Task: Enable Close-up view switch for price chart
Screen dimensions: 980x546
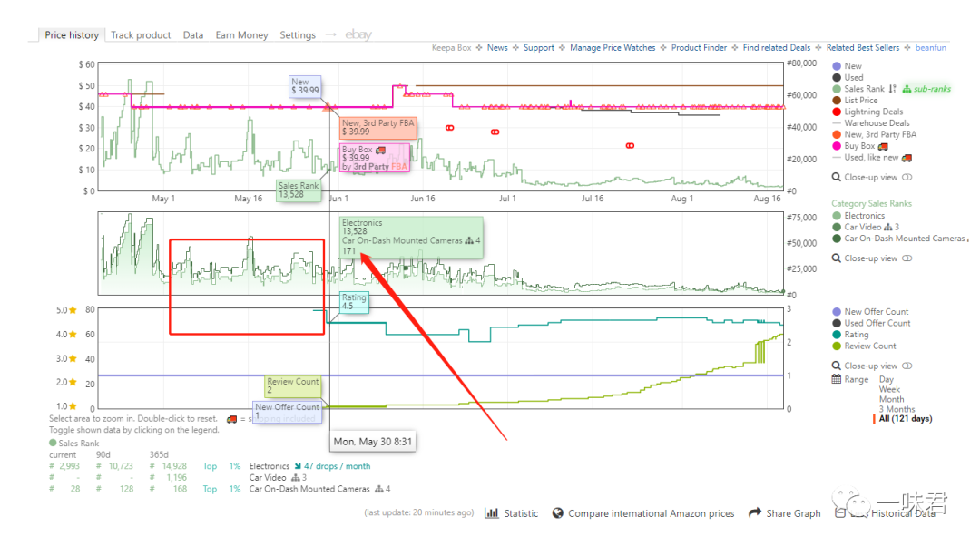Action: pyautogui.click(x=906, y=178)
